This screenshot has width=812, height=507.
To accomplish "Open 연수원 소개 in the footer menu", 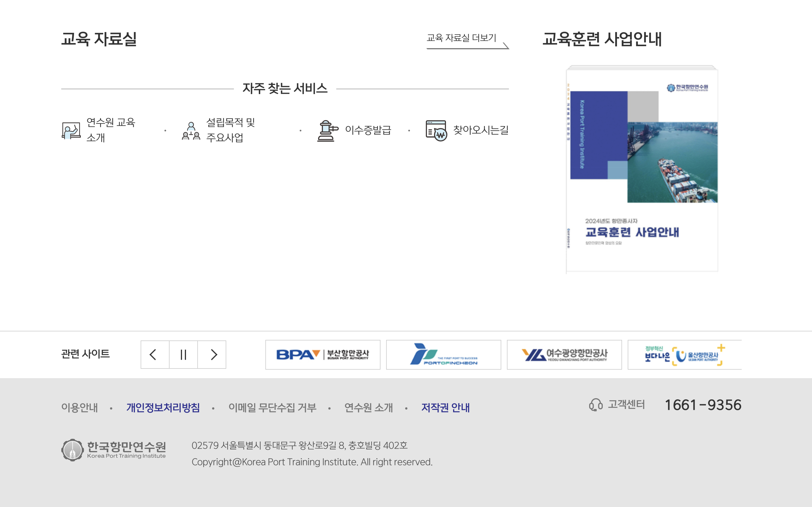I will click(368, 407).
